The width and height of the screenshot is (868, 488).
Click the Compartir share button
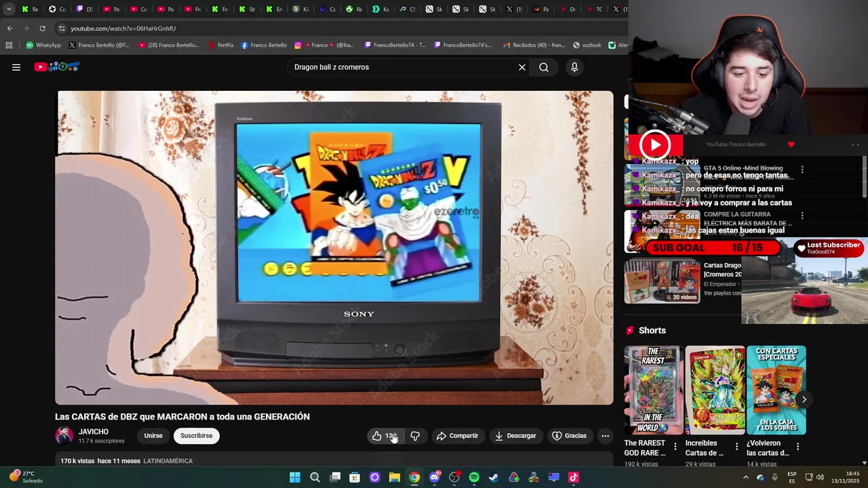[458, 436]
